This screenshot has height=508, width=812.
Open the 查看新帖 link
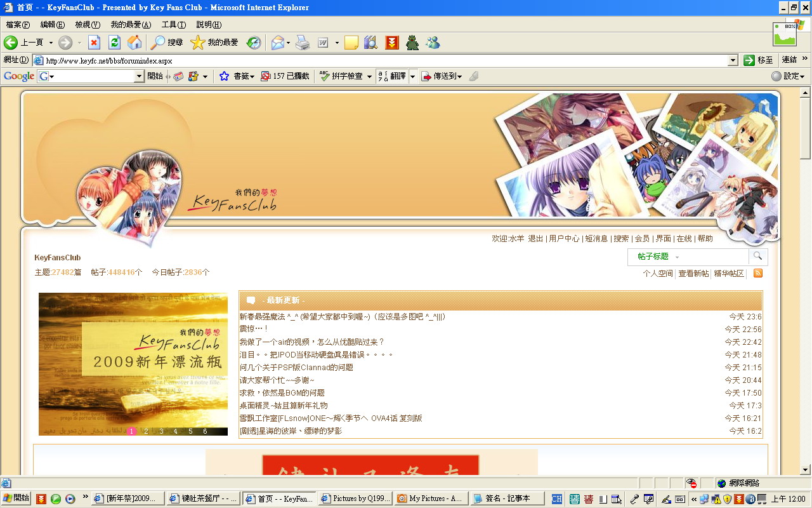coord(693,274)
